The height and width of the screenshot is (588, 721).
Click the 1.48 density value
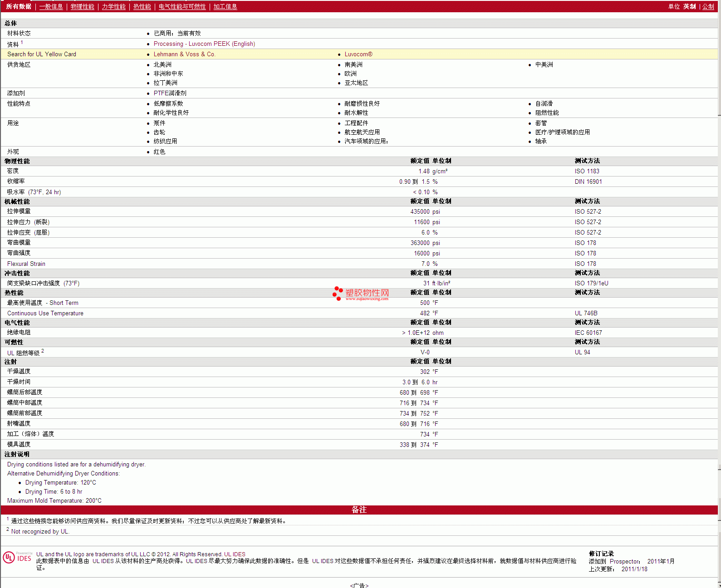[424, 171]
